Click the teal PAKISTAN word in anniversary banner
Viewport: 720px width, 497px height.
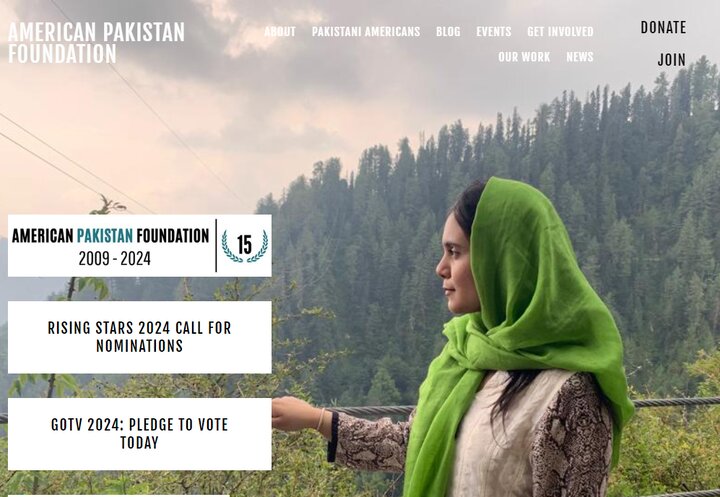point(105,236)
